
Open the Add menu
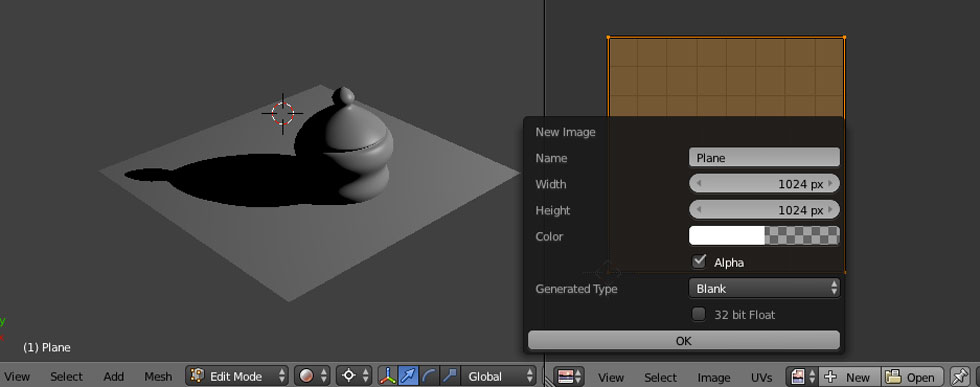(114, 376)
